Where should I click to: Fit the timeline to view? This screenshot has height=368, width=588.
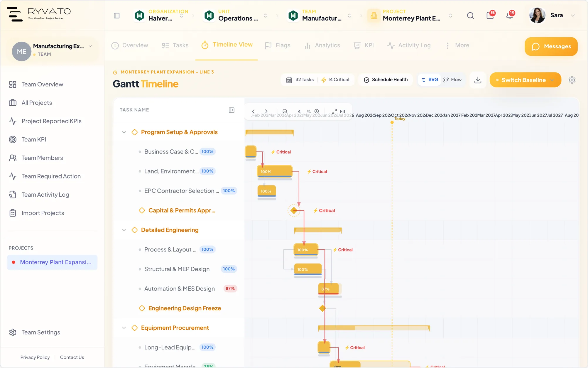(339, 112)
